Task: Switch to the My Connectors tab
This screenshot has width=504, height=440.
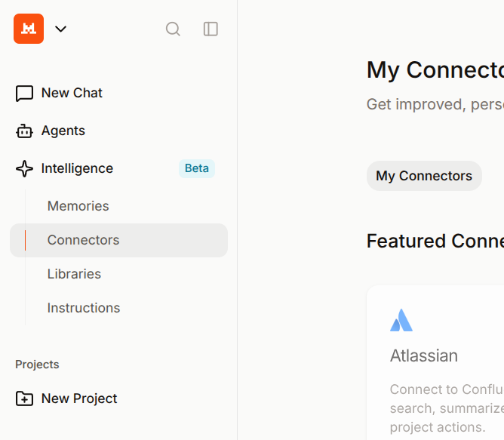Action: pyautogui.click(x=424, y=176)
